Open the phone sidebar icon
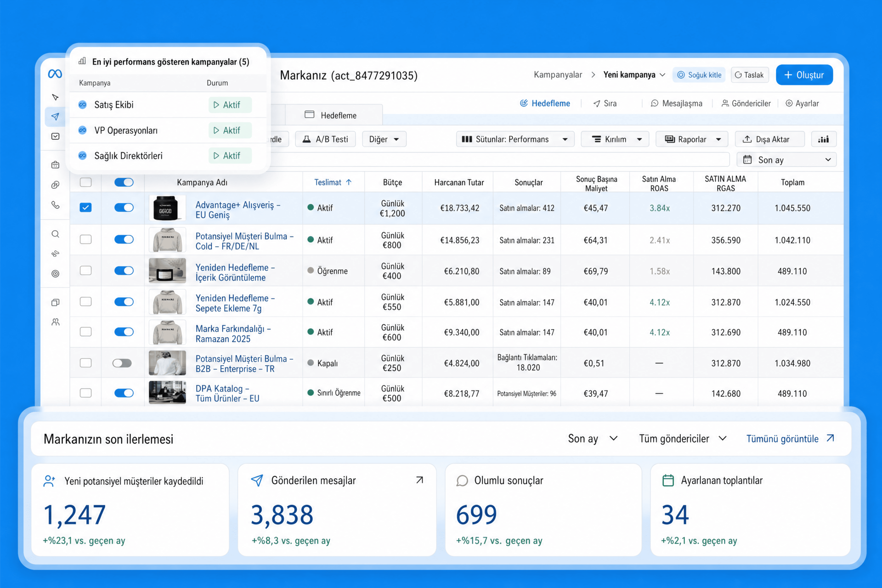Image resolution: width=882 pixels, height=588 pixels. click(x=55, y=205)
